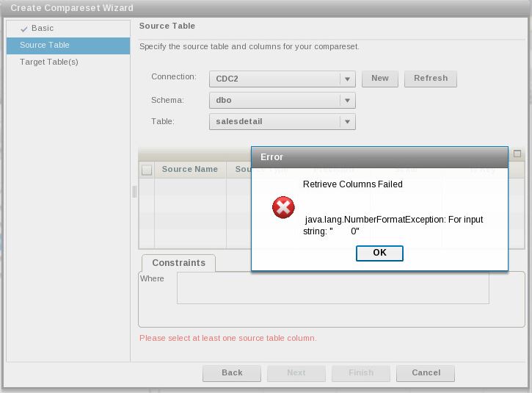The width and height of the screenshot is (532, 393).
Task: Select the Source Table wizard step
Action: pyautogui.click(x=68, y=46)
